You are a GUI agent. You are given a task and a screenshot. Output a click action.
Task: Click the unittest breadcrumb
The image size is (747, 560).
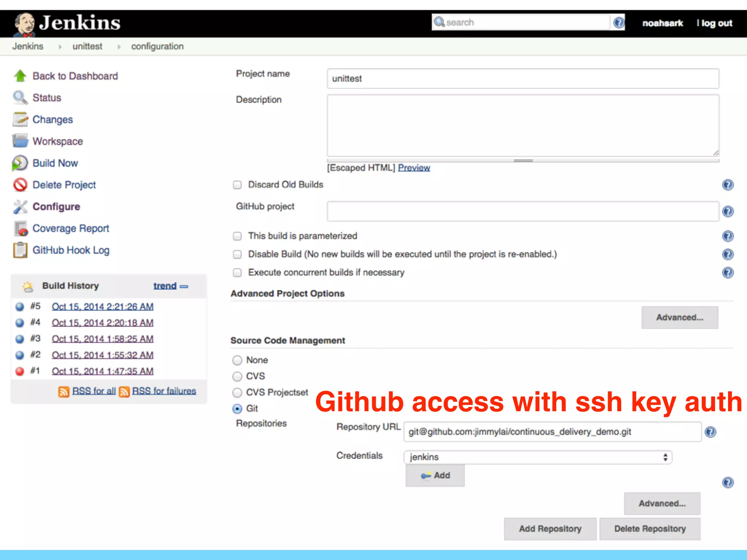[87, 46]
